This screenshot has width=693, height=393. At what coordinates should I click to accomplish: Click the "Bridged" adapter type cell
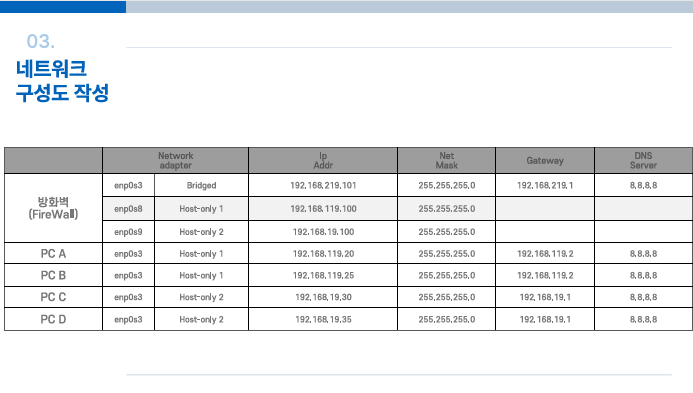tap(201, 185)
